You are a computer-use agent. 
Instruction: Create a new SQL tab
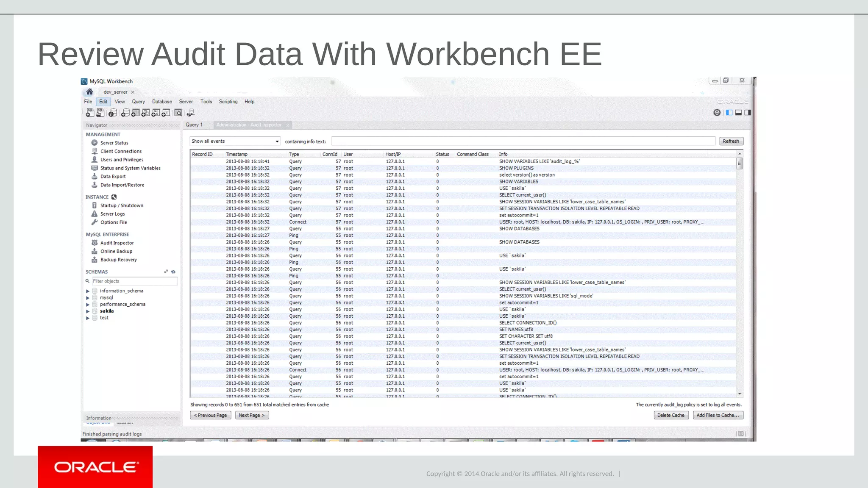coord(89,113)
